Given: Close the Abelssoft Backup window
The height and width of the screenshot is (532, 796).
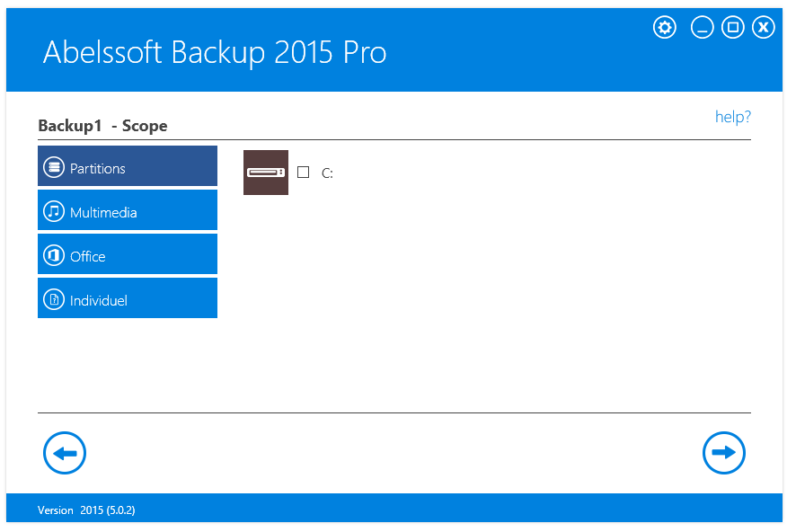Looking at the screenshot, I should tap(764, 27).
